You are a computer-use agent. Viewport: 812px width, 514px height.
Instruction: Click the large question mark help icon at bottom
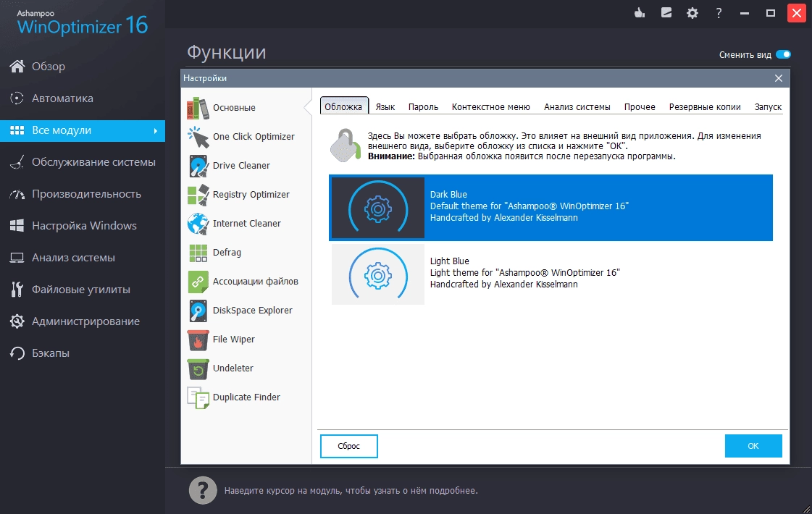[203, 489]
